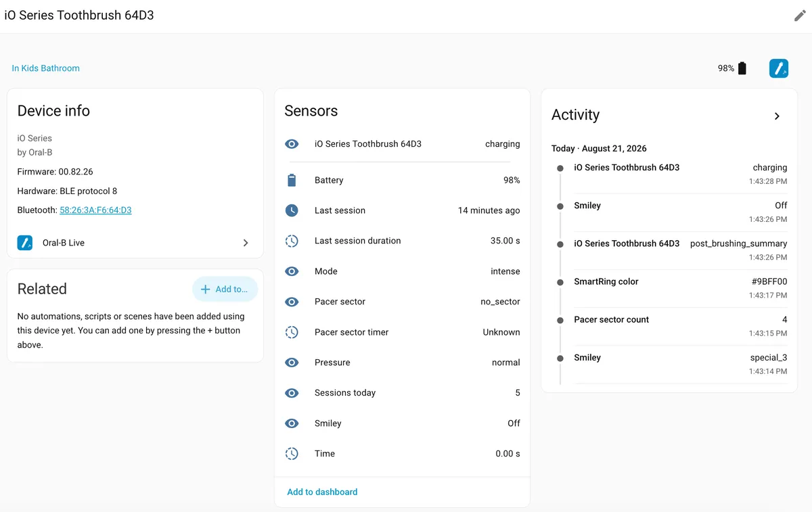
Task: Click Firmware: 00.82.26 text
Action: click(x=55, y=172)
